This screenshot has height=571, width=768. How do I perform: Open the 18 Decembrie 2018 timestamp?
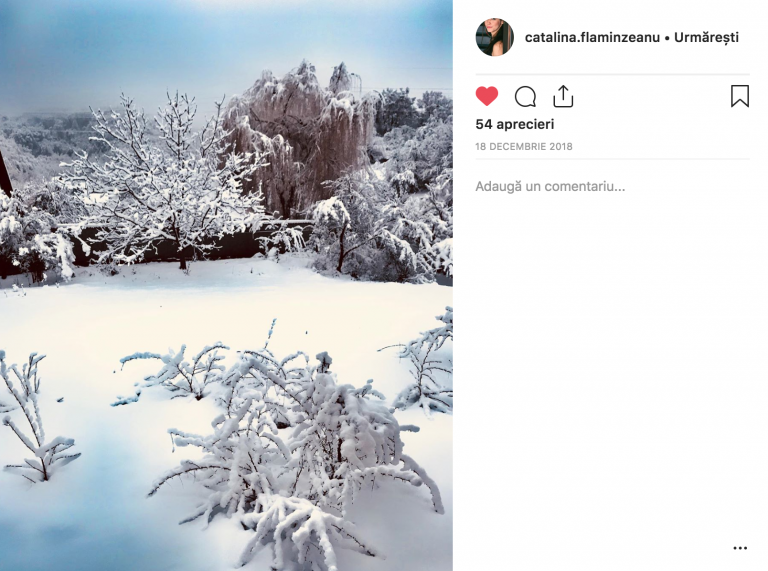[524, 146]
